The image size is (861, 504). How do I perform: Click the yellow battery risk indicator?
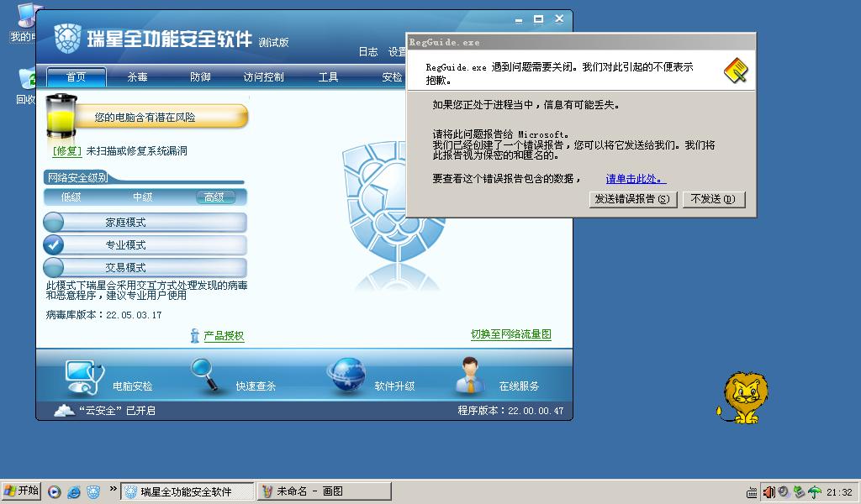(x=61, y=115)
